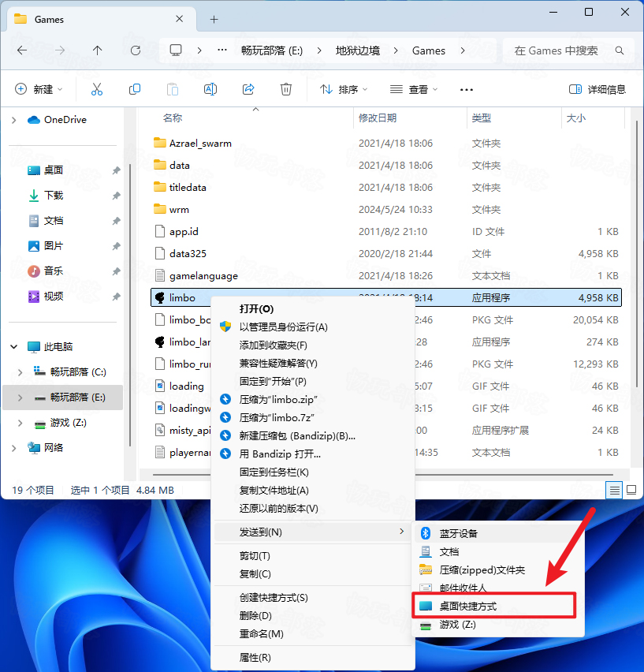Choose 添加到收藏夹(F)
The height and width of the screenshot is (672, 644).
[274, 345]
